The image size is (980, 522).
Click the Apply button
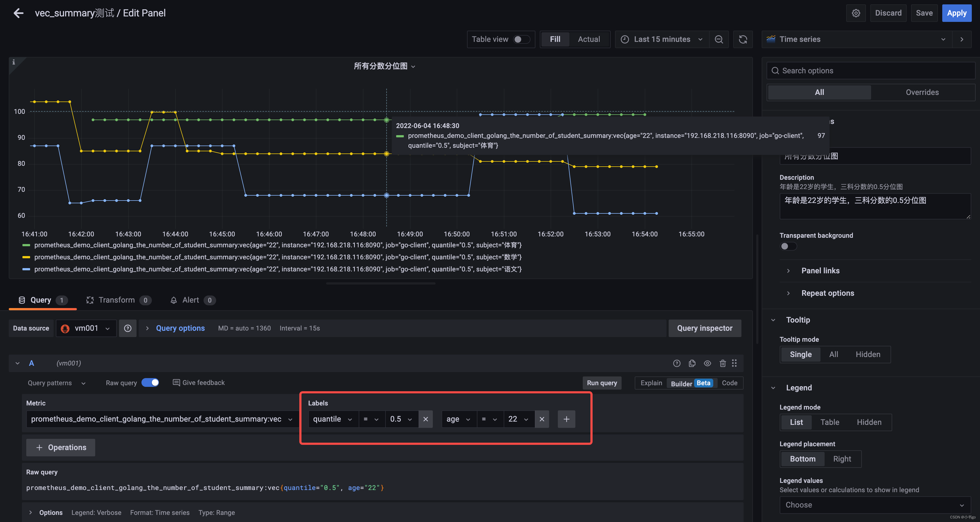[956, 13]
